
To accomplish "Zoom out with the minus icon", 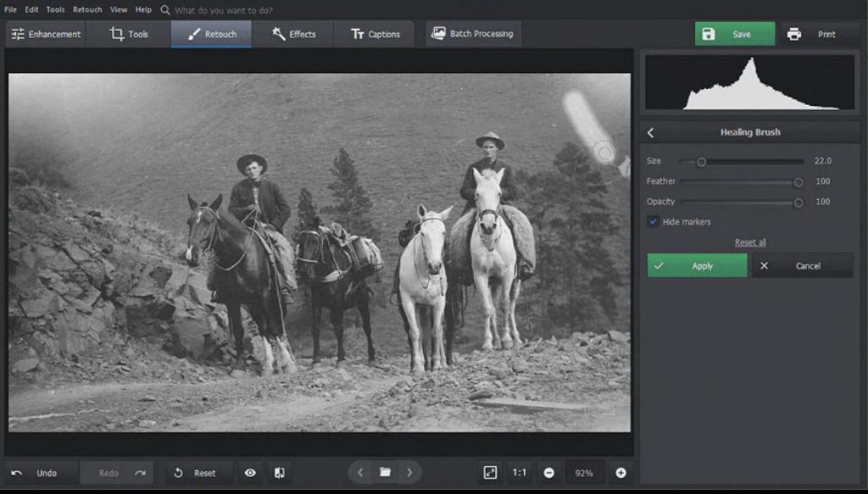I will click(x=549, y=473).
